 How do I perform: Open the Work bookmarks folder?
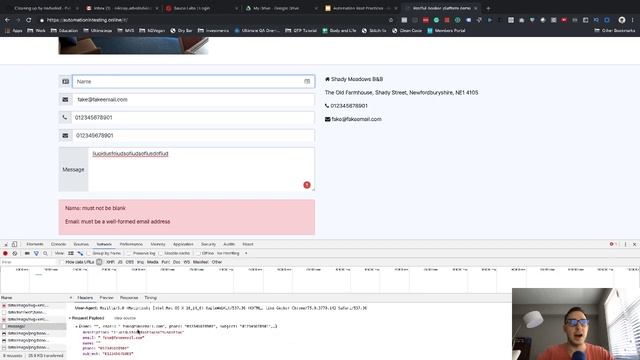pos(36,31)
